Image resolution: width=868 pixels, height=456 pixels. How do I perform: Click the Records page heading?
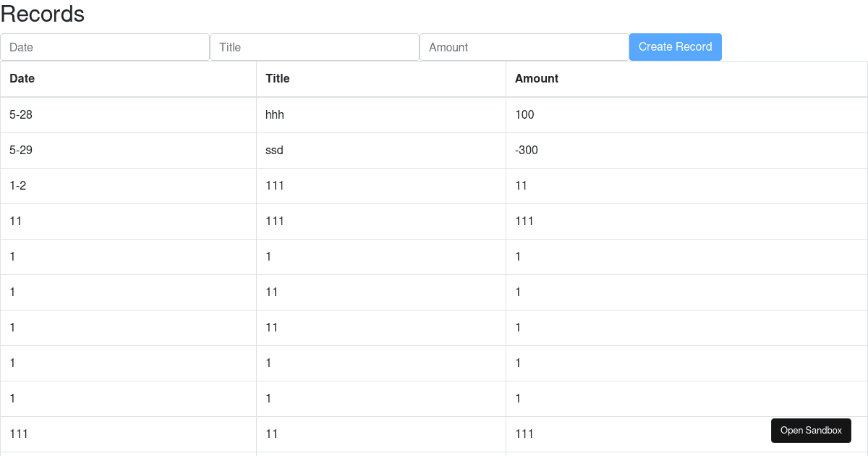43,14
